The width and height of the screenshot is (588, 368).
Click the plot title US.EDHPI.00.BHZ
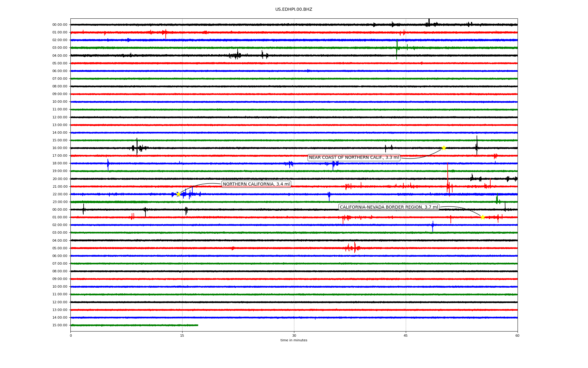(294, 10)
